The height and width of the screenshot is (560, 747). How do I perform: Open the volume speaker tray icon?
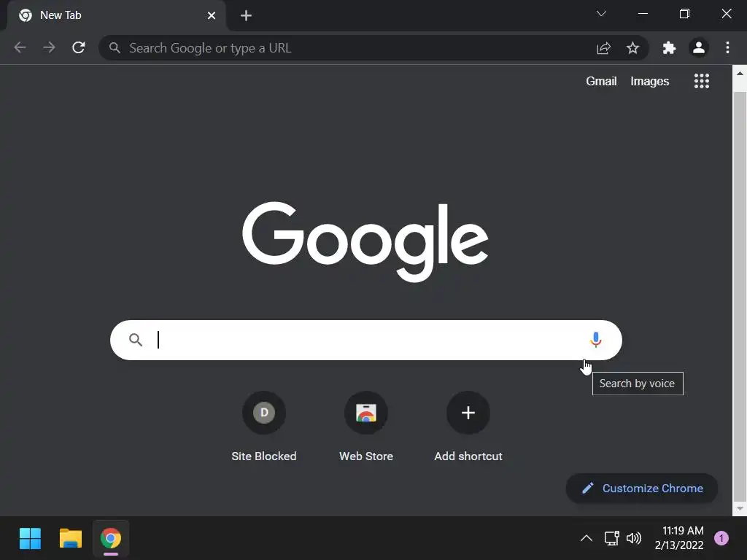point(634,538)
